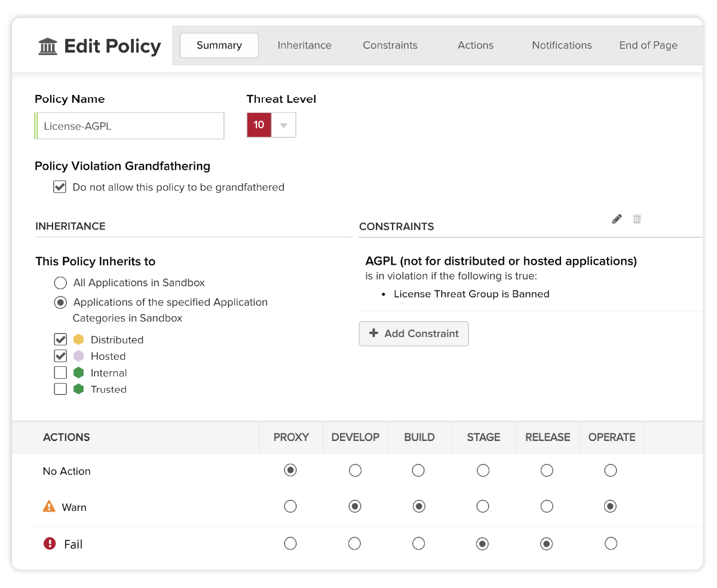Select No Action for the OPERATE stage

(610, 471)
